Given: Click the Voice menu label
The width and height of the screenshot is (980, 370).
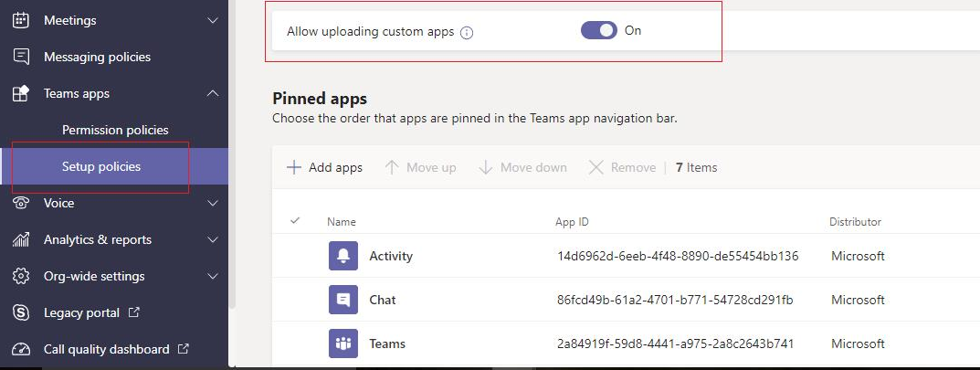Looking at the screenshot, I should pos(58,203).
